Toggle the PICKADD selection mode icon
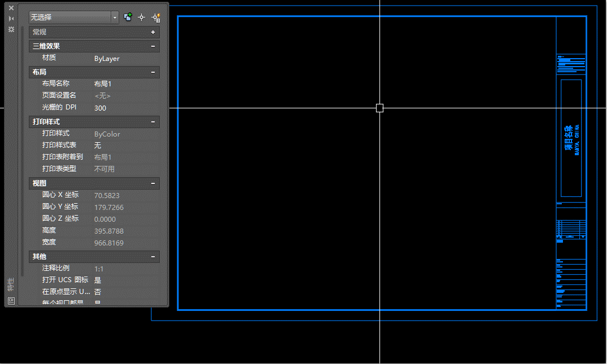This screenshot has height=364, width=607. tap(128, 17)
